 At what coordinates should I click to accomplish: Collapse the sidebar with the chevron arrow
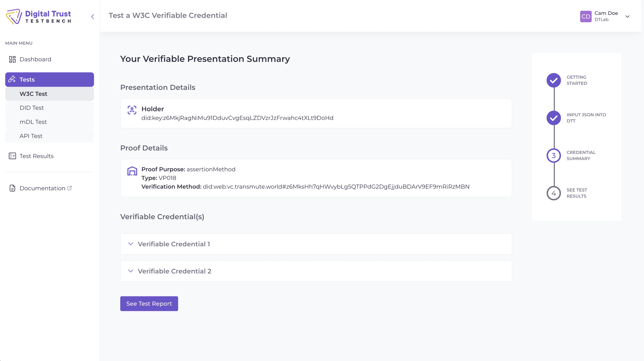[x=92, y=17]
